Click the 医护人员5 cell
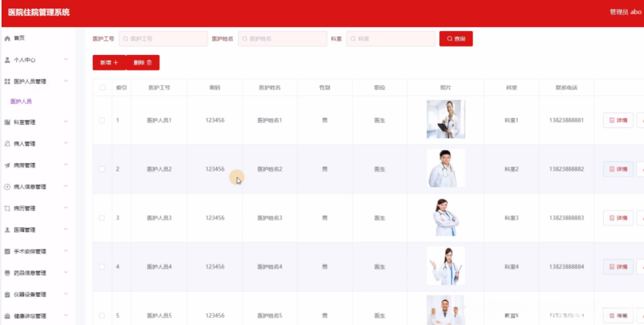This screenshot has height=325, width=644. [x=160, y=316]
